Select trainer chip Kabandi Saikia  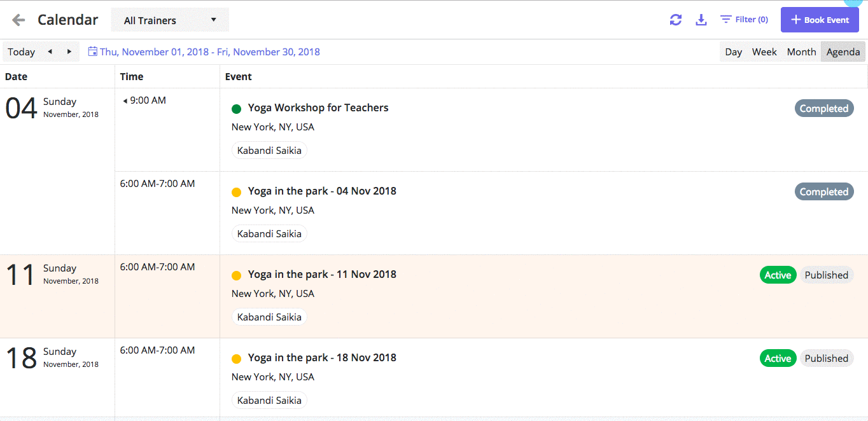(269, 150)
